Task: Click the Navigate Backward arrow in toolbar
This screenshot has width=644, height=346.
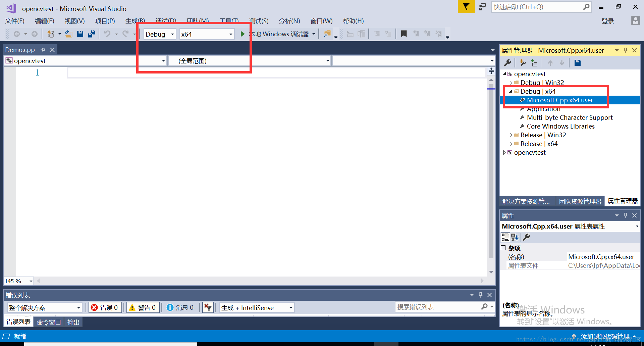Action: (x=17, y=34)
